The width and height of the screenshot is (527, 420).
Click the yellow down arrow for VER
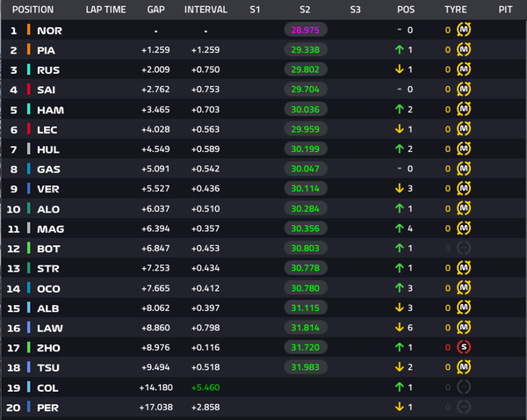coord(400,188)
